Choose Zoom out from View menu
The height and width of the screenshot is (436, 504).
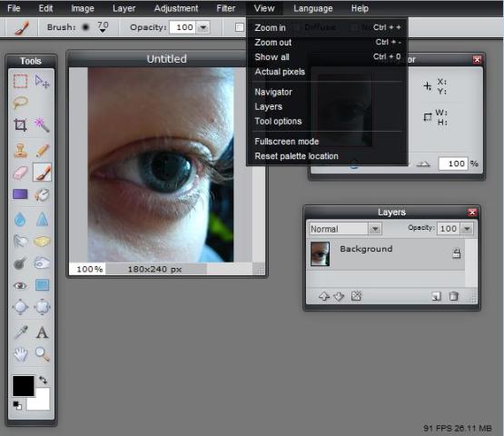(x=327, y=42)
